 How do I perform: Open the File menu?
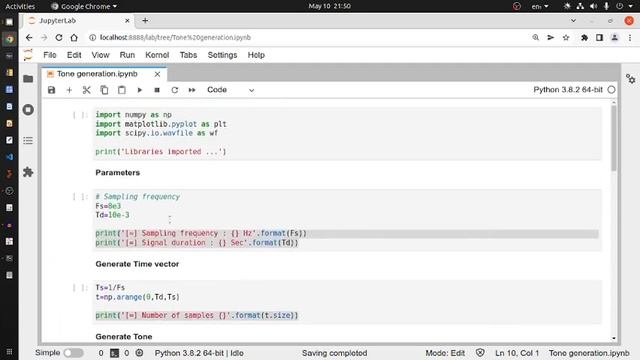50,55
